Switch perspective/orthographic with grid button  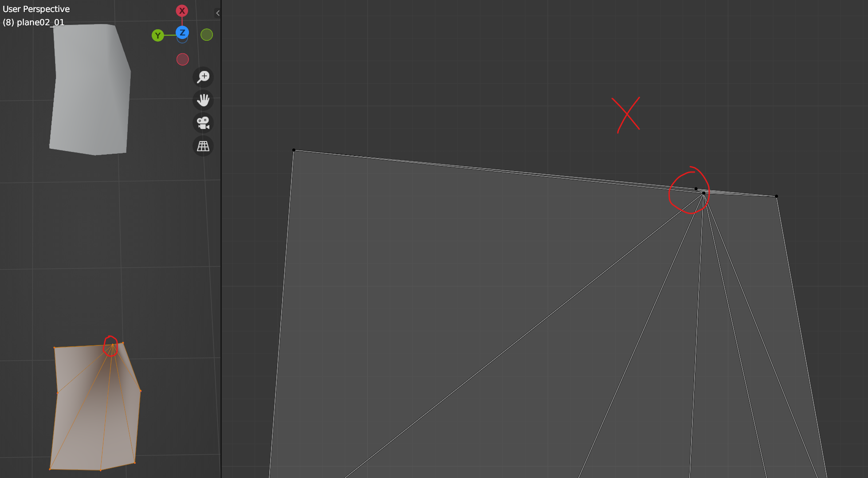(x=203, y=146)
